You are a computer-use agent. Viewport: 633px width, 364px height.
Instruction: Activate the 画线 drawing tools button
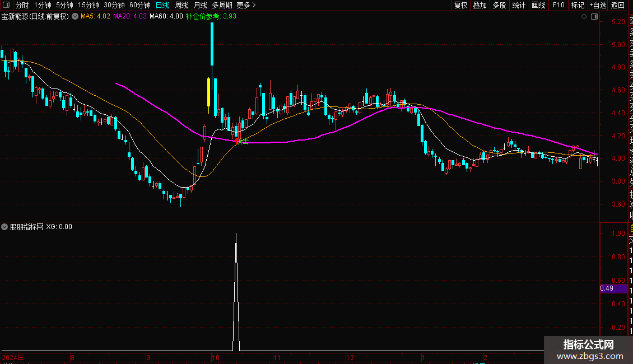[x=538, y=5]
